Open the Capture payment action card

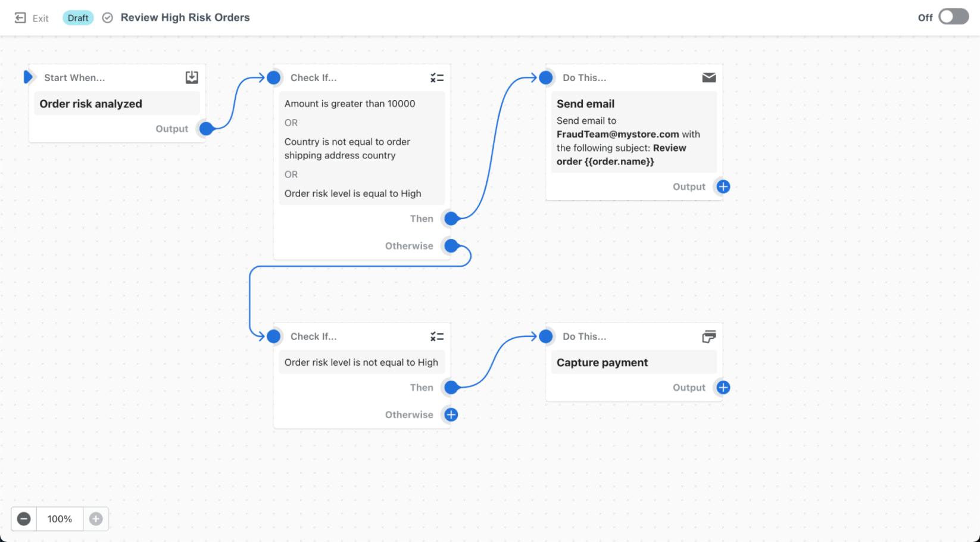(x=633, y=362)
